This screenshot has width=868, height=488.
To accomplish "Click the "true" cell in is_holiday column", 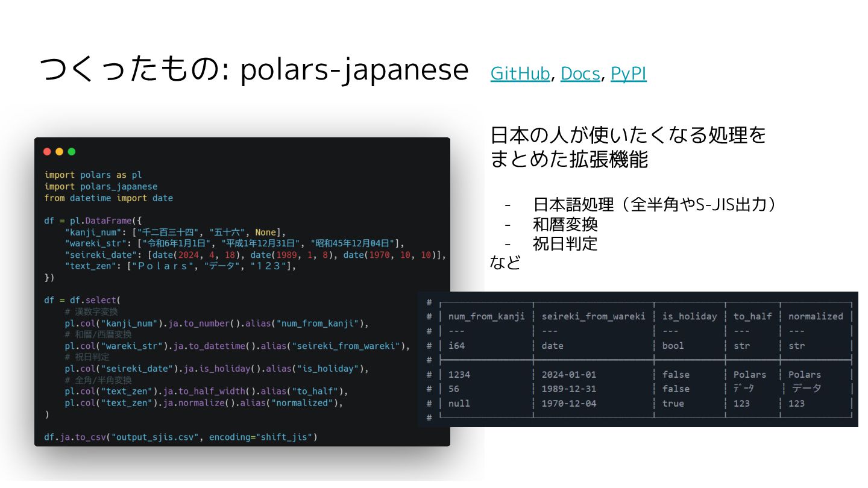I will (x=673, y=404).
